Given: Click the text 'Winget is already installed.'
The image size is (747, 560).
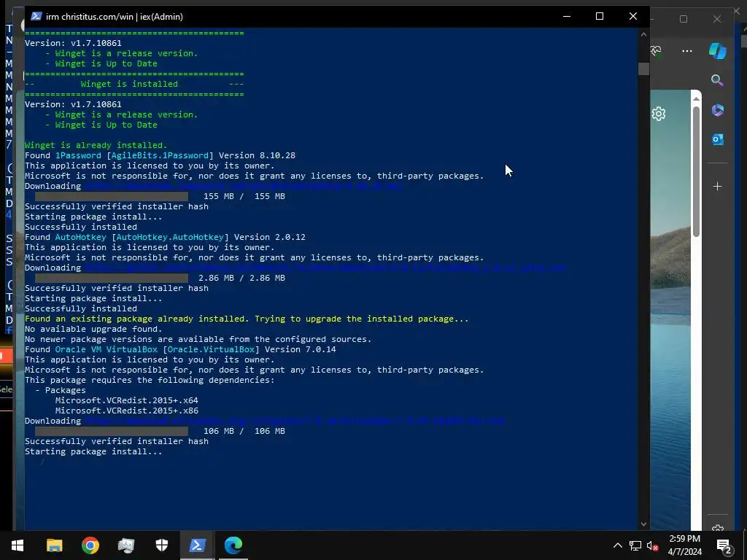Looking at the screenshot, I should pyautogui.click(x=96, y=145).
